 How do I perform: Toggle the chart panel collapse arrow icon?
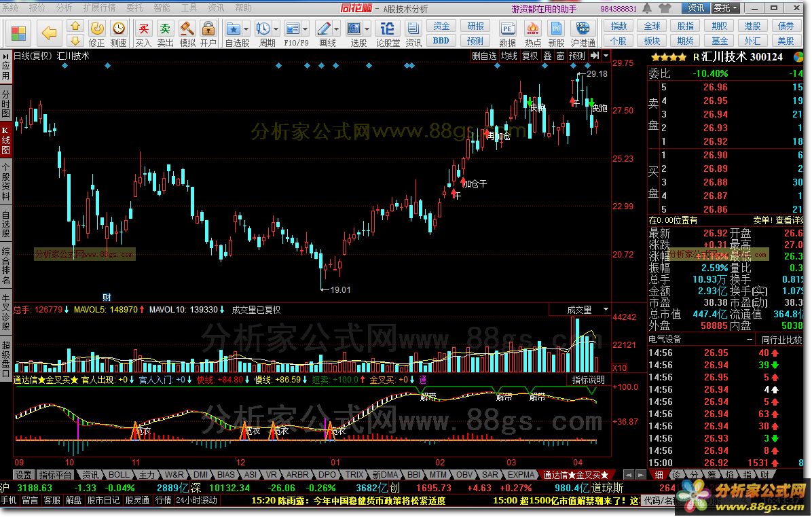point(595,56)
